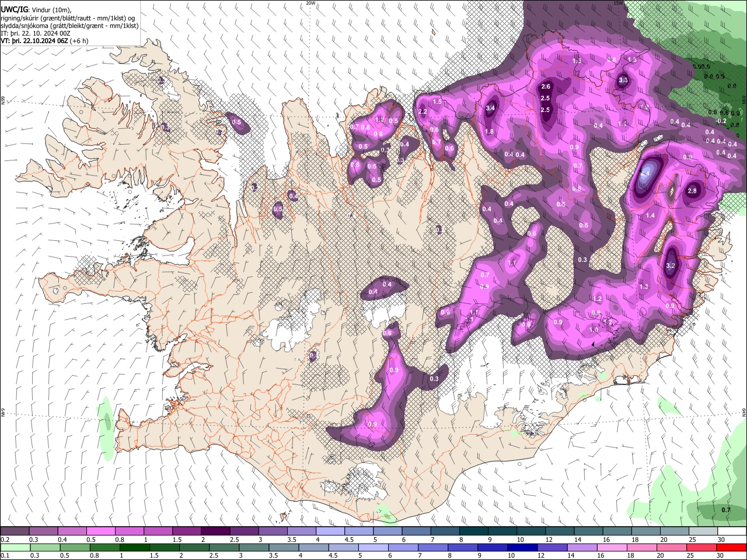The width and height of the screenshot is (747, 560).
Task: Click the 'VT: þri. 22.10.2024 06Z (+6 h)' line
Action: tap(45, 41)
